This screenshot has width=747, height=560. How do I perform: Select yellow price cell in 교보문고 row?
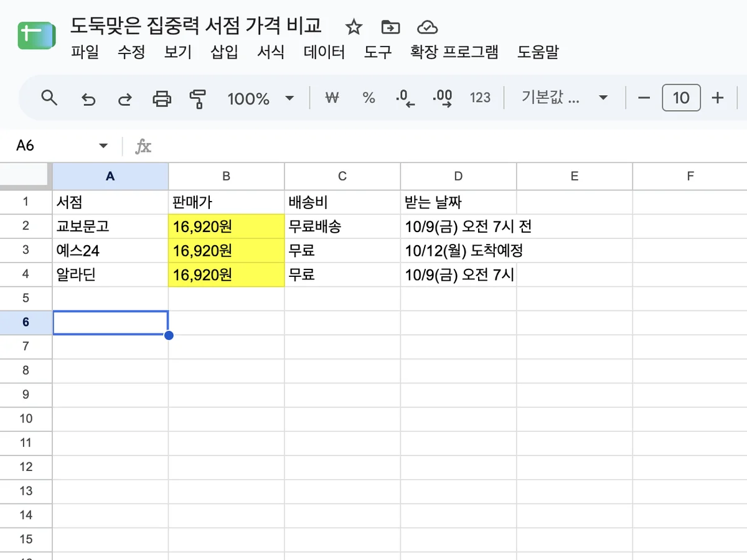pos(227,226)
